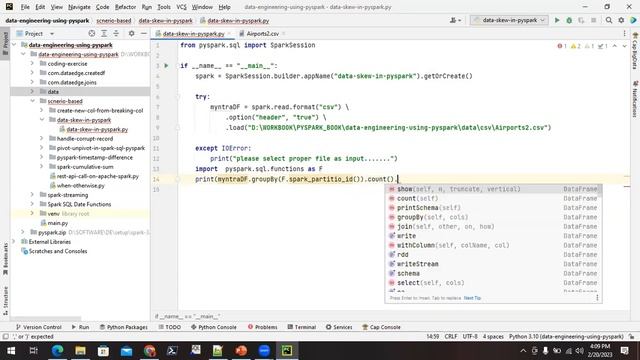Click 4 spaces indent setting in status bar

[x=493, y=337]
